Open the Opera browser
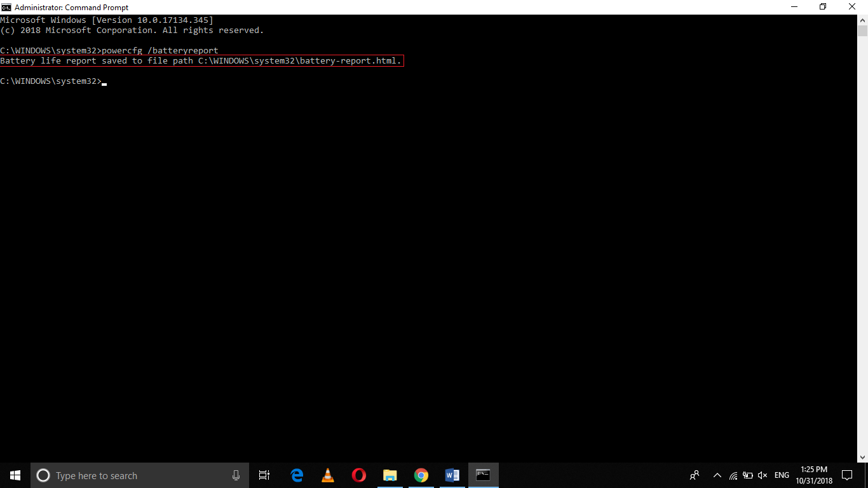Viewport: 868px width, 488px height. pos(358,475)
